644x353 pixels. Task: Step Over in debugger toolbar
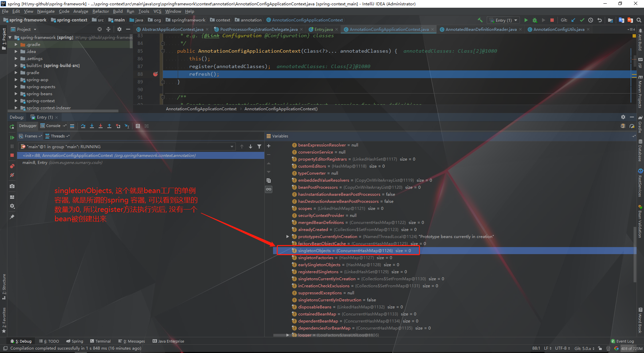pyautogui.click(x=83, y=126)
